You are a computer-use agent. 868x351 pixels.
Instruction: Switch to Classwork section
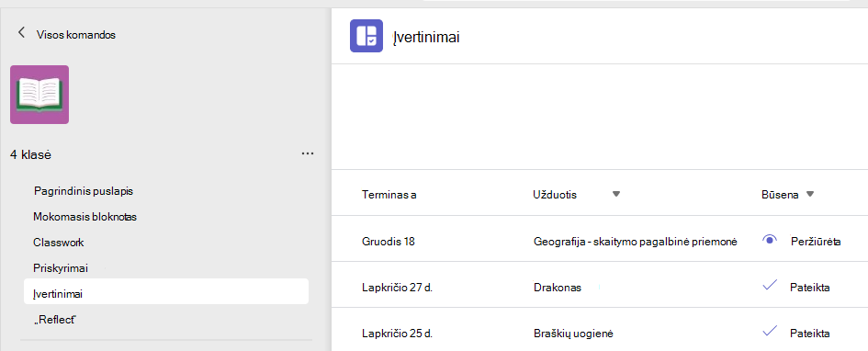point(59,243)
